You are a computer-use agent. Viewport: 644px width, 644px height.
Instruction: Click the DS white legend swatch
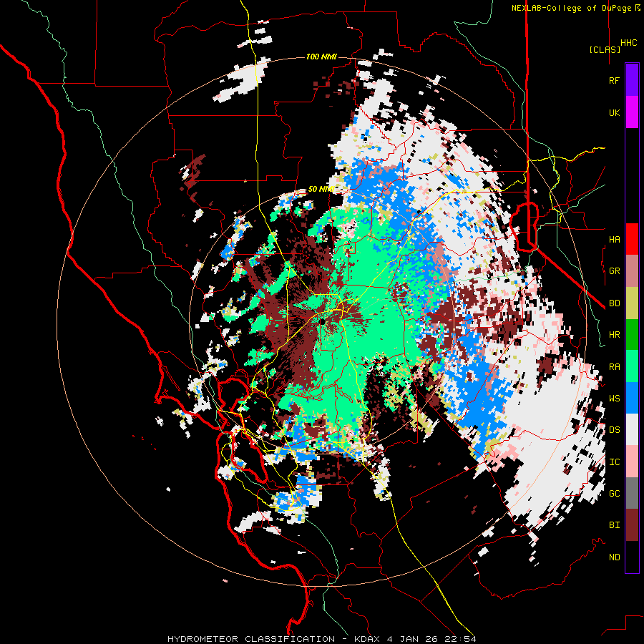[x=632, y=429]
